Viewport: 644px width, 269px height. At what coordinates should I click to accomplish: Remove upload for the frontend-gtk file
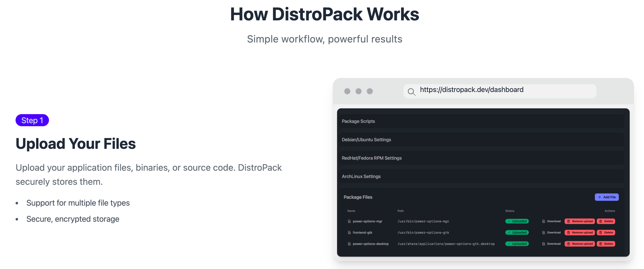point(580,233)
